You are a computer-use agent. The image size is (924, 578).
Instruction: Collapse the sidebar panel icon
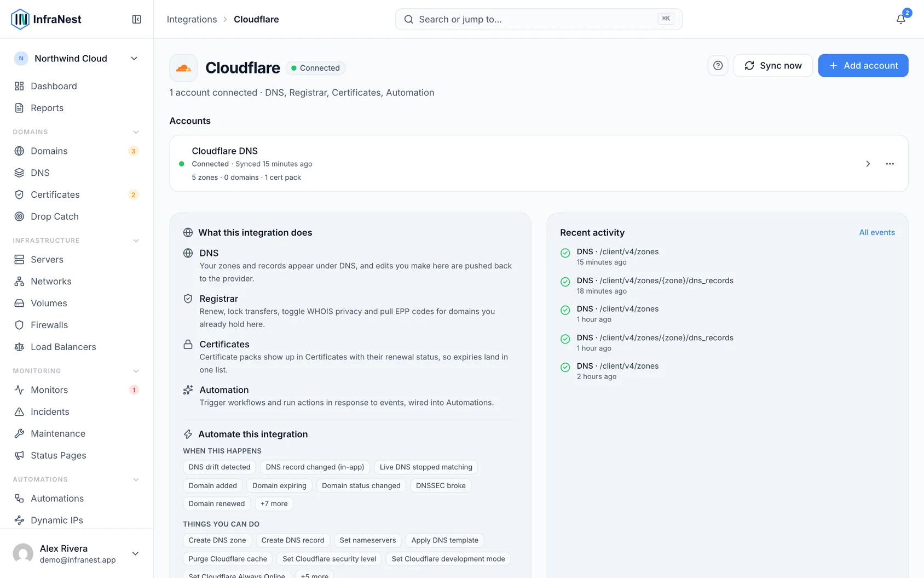tap(137, 19)
